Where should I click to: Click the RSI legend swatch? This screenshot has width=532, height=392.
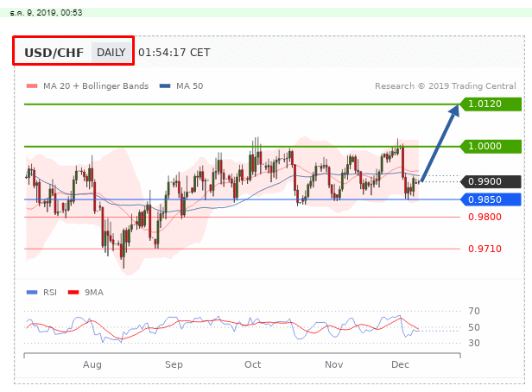coord(32,293)
